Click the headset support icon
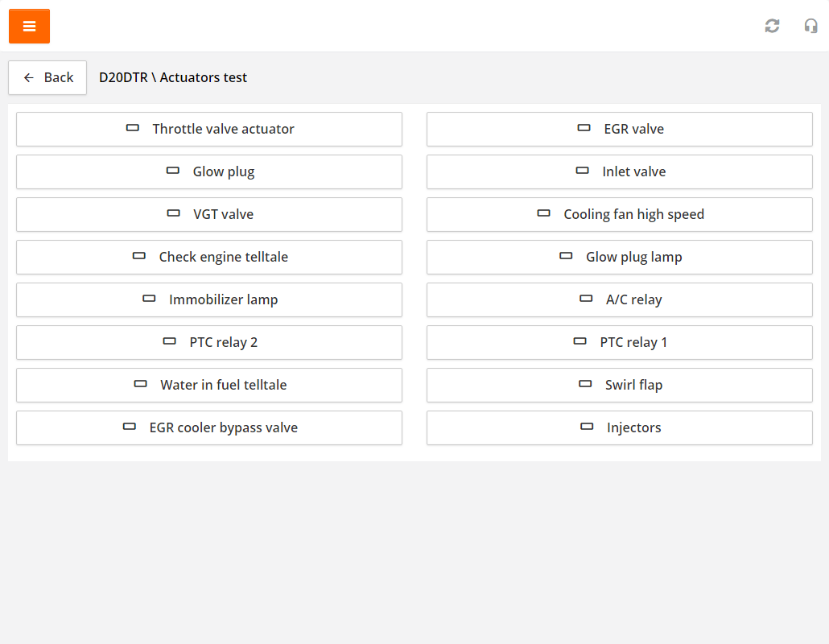Image resolution: width=829 pixels, height=644 pixels. [810, 26]
